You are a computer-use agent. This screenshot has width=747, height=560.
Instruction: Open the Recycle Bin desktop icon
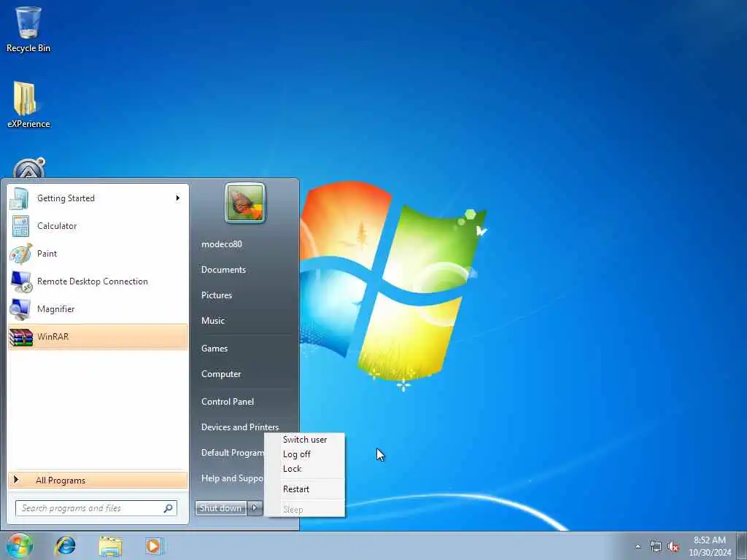(x=28, y=29)
